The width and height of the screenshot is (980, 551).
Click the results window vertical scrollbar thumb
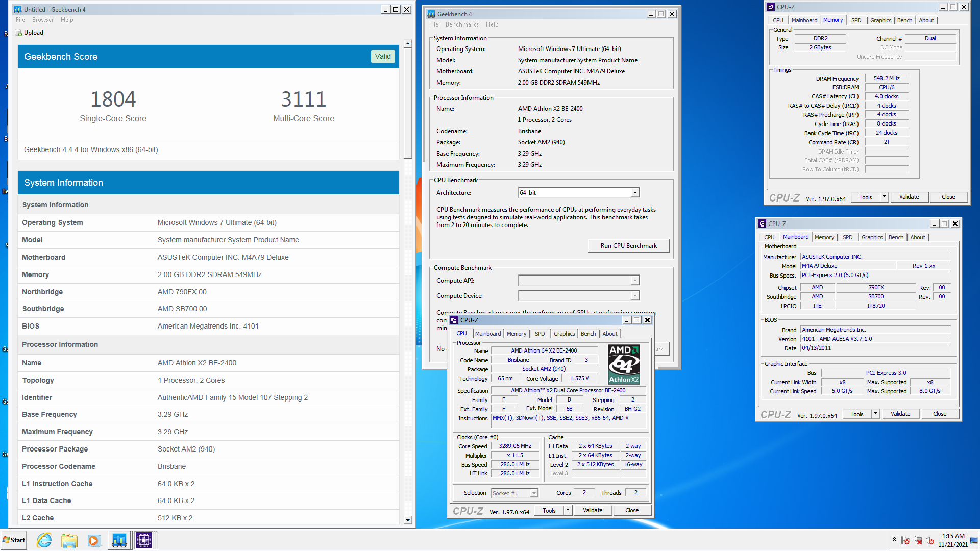[408, 103]
